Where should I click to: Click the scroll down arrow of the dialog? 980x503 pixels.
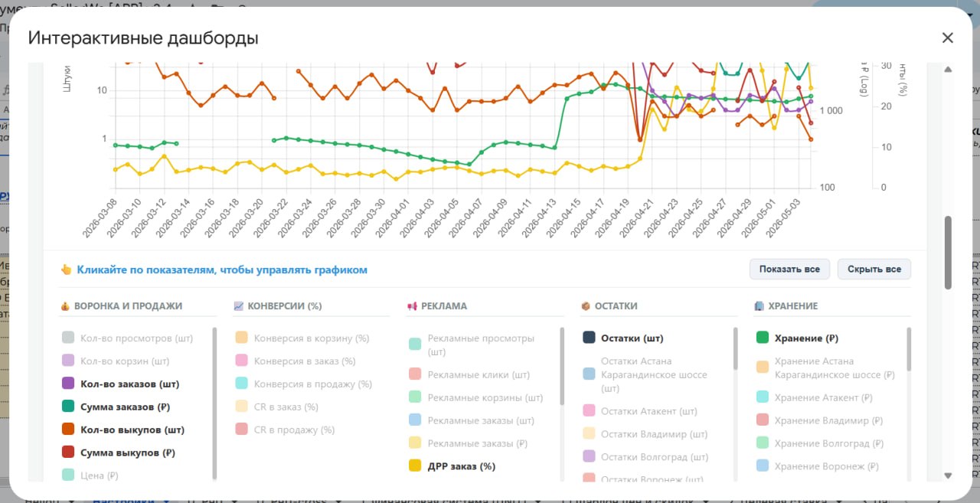[948, 475]
